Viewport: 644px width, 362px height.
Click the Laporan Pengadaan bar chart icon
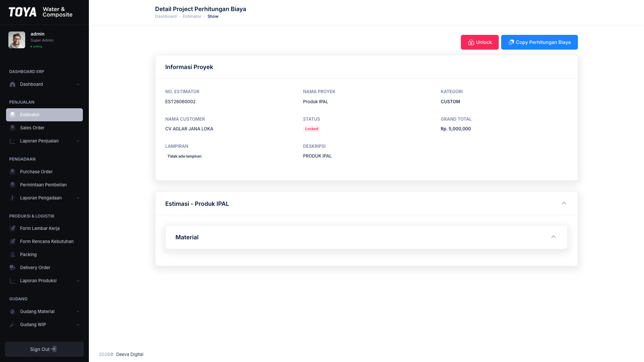pos(12,198)
